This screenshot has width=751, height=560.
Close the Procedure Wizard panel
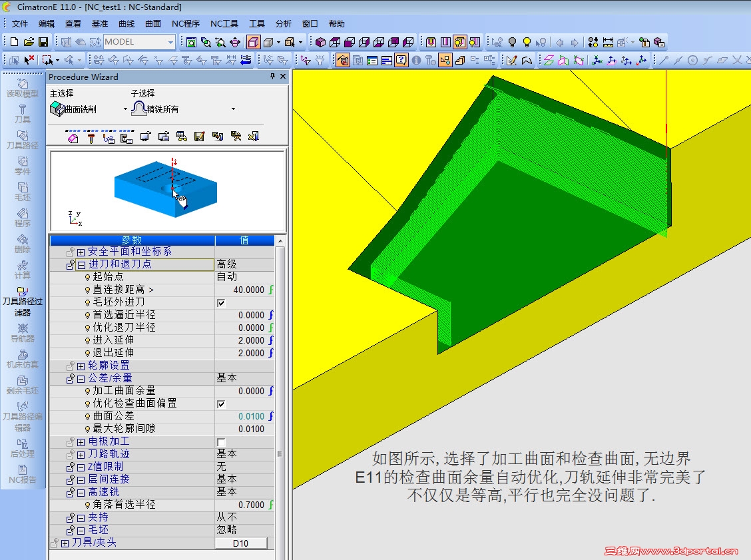(x=283, y=76)
